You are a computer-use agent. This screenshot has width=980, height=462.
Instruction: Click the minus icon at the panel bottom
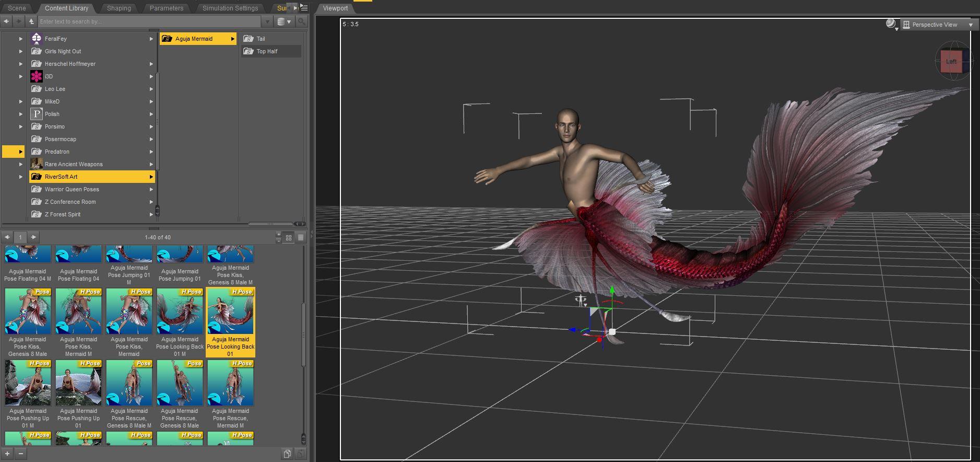coord(21,454)
